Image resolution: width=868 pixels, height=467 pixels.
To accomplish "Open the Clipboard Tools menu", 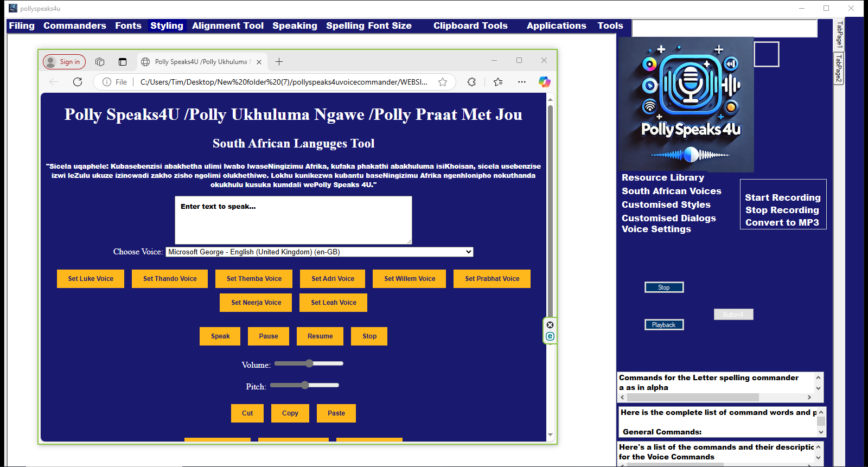I will (470, 25).
